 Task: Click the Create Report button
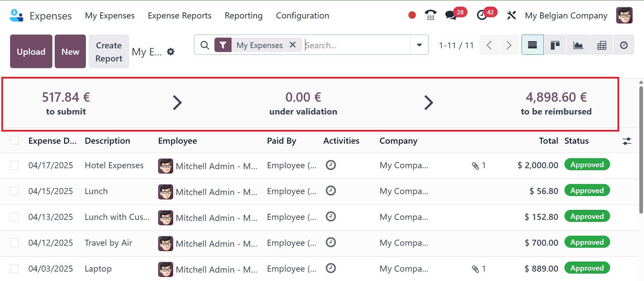point(109,52)
